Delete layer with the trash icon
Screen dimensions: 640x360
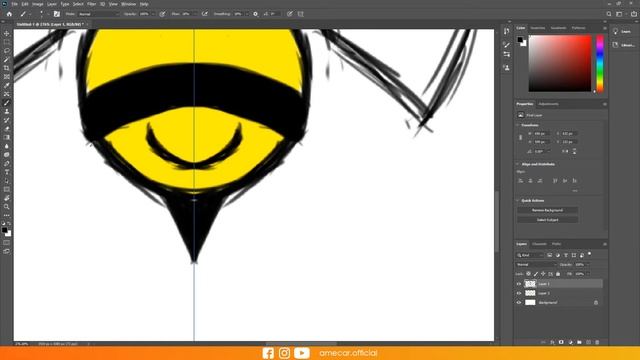pyautogui.click(x=597, y=342)
